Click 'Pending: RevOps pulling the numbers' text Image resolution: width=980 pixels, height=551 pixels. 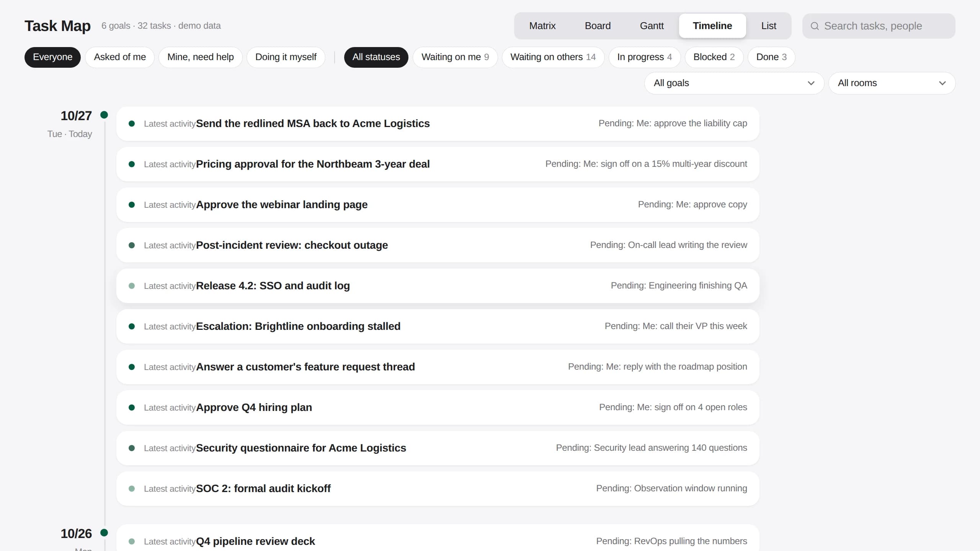coord(671,541)
